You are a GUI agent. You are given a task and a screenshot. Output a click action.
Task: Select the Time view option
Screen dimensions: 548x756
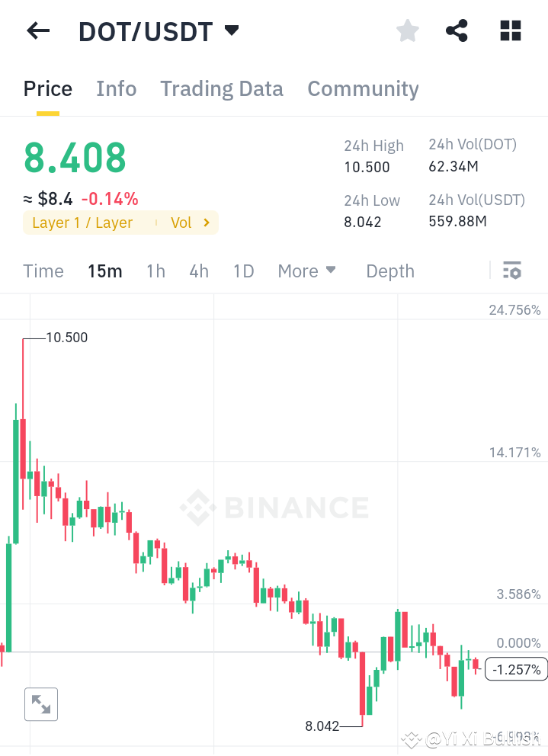pos(43,271)
